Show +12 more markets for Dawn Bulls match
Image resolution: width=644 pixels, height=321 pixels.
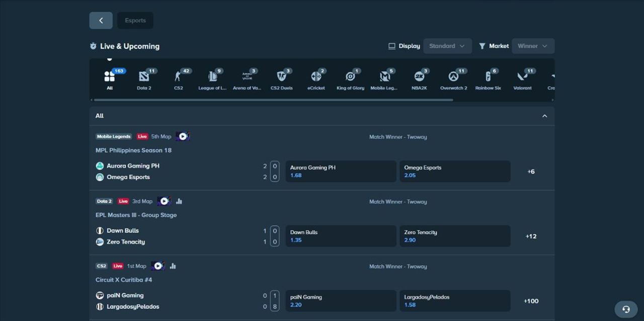pos(531,236)
